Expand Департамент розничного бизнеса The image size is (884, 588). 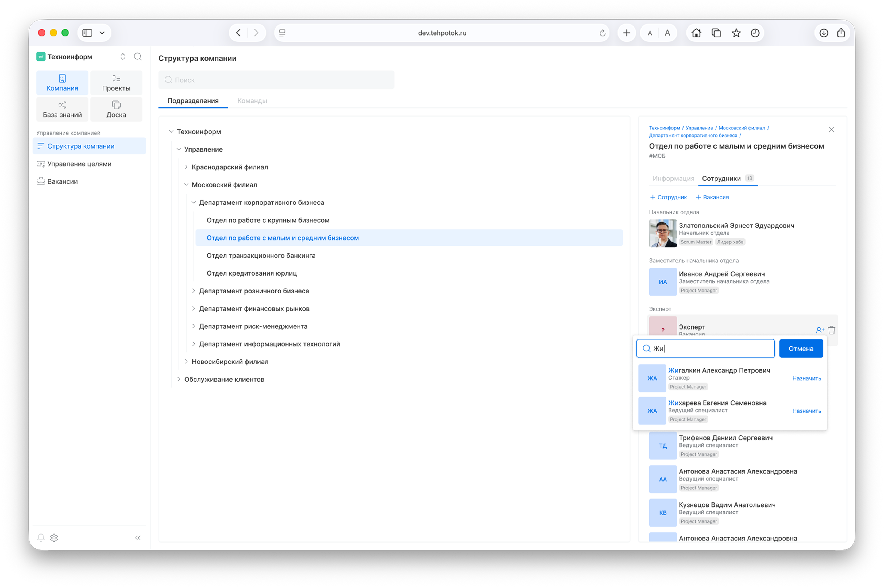[x=194, y=291]
